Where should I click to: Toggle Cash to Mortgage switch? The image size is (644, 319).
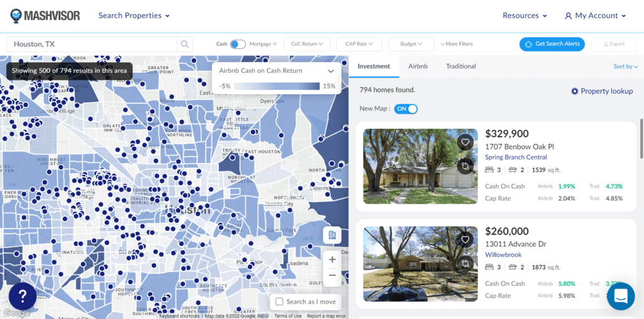[x=238, y=44]
